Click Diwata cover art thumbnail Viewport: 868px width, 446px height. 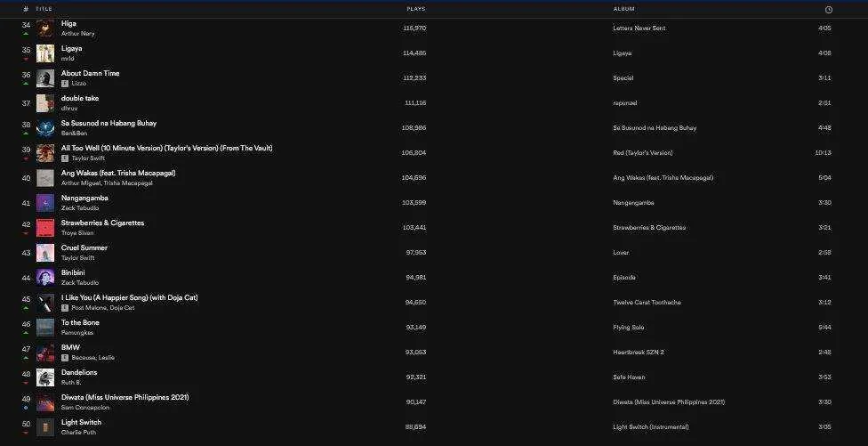(45, 402)
